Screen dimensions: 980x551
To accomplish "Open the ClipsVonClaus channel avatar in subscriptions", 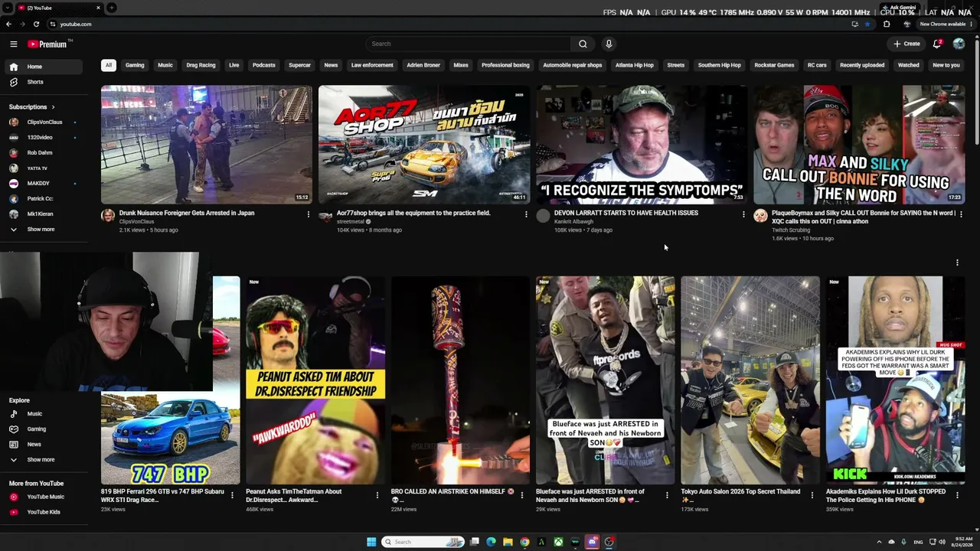I will coord(14,122).
